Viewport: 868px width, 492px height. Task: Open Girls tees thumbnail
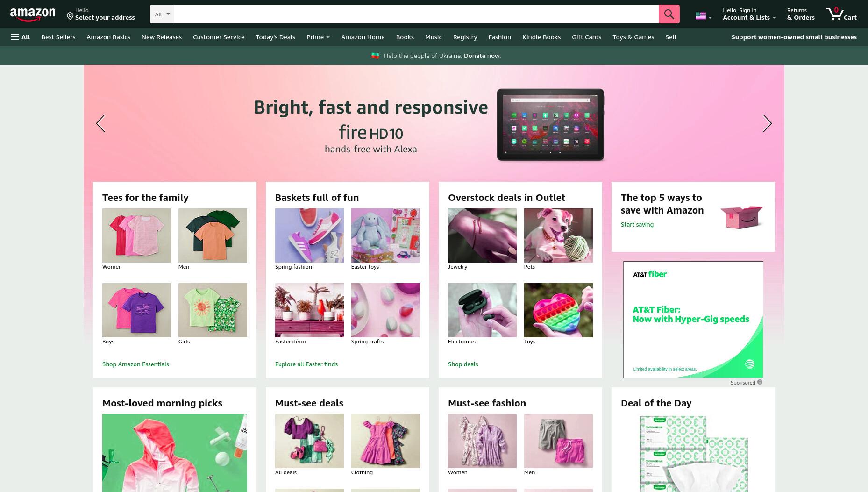coord(213,310)
